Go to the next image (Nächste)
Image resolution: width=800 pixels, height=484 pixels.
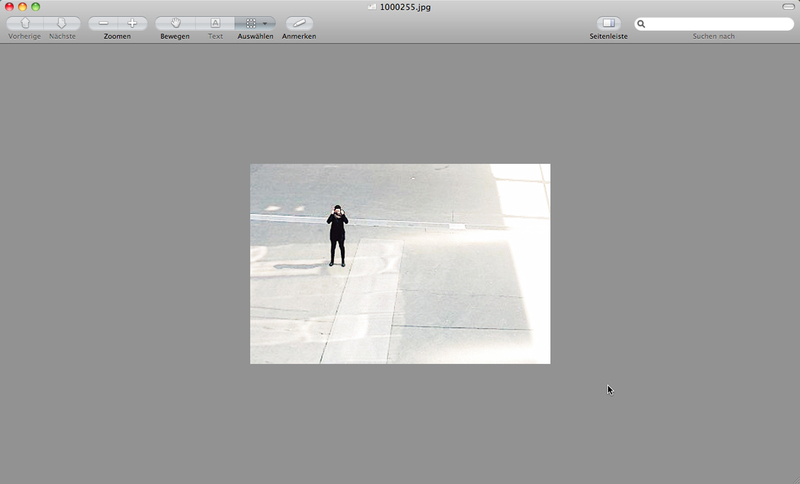[62, 23]
